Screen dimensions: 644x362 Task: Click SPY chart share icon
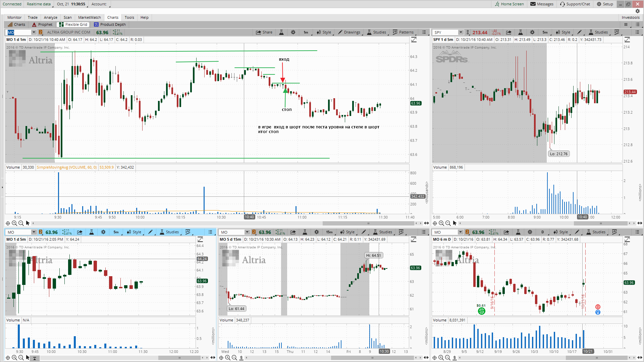point(508,32)
